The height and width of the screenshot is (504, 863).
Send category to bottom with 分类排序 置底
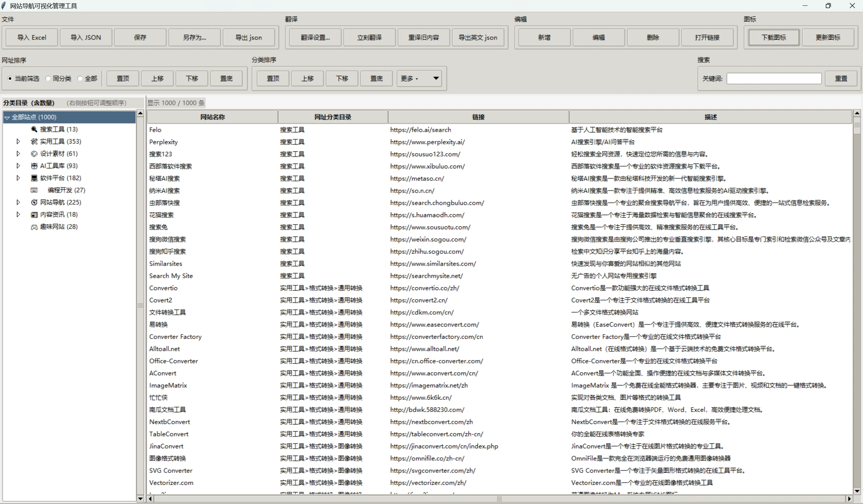(x=376, y=79)
